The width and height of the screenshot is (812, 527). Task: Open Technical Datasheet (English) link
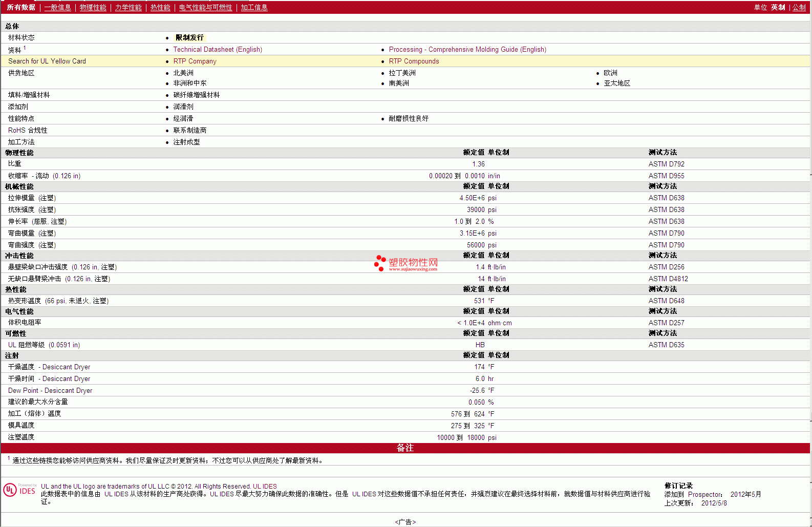point(218,49)
